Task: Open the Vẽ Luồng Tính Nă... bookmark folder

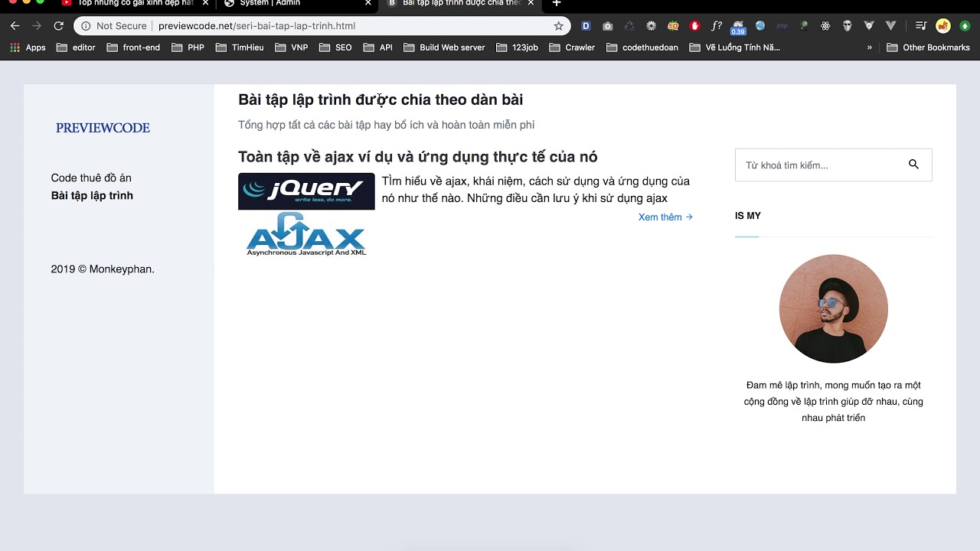Action: click(735, 47)
